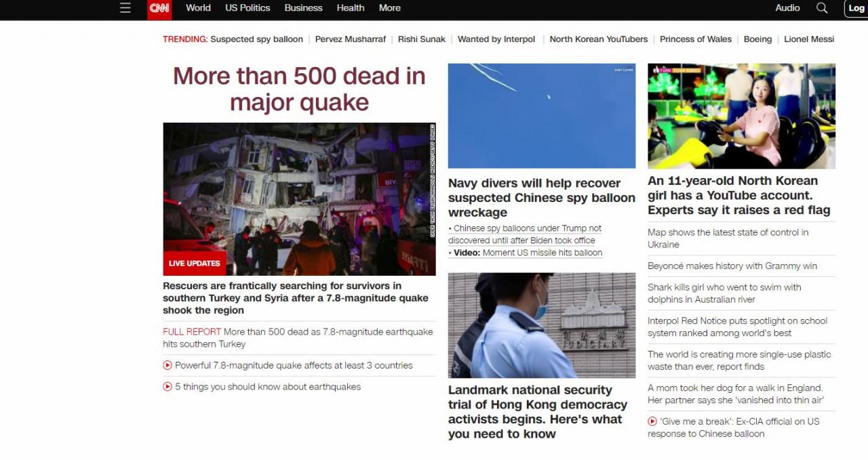The image size is (868, 460).
Task: Open the search magnifier icon
Action: click(822, 8)
